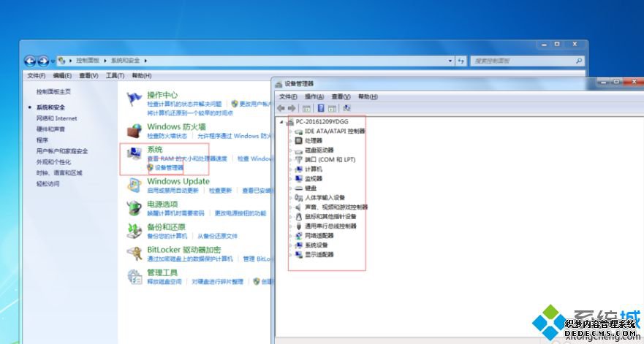Click the 释放磁盘空间 link
Image resolution: width=644 pixels, height=344 pixels.
pos(164,282)
